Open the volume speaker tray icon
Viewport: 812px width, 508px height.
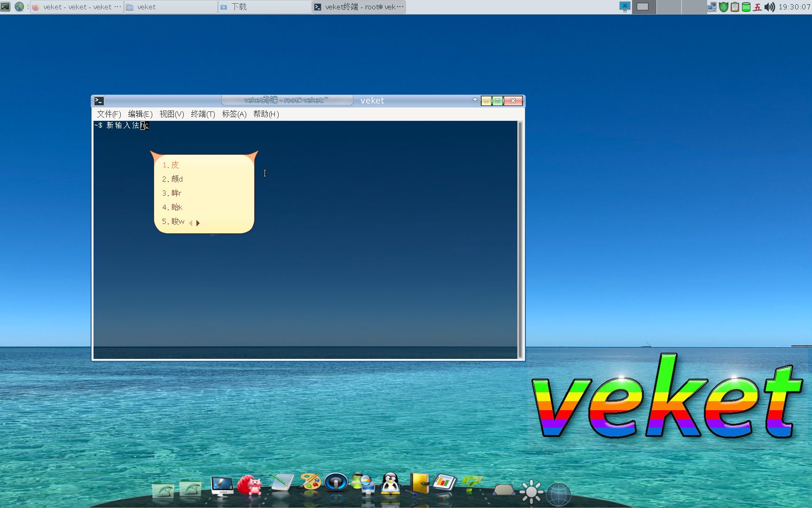770,7
